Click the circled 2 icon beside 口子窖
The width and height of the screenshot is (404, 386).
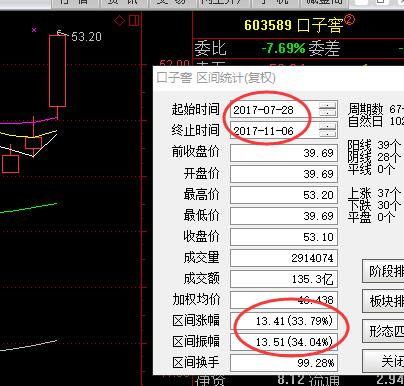click(349, 20)
